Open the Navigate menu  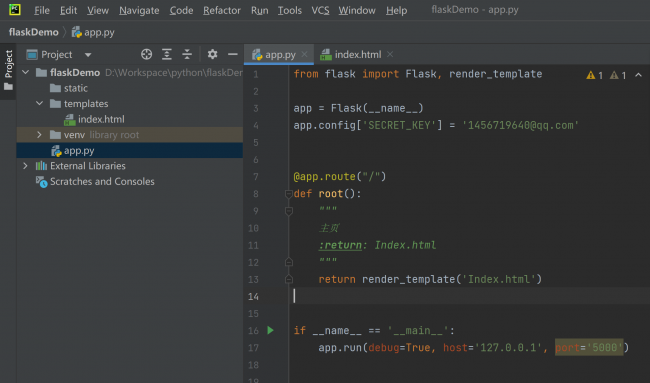[x=139, y=10]
